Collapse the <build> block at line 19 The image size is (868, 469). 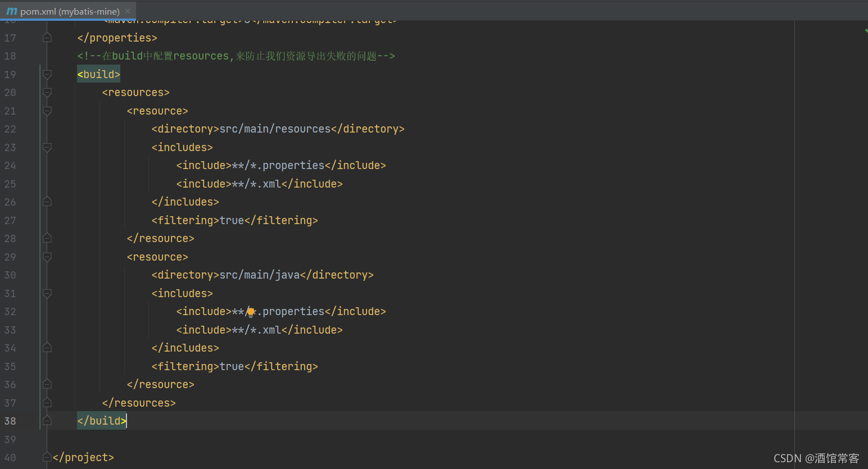point(47,74)
